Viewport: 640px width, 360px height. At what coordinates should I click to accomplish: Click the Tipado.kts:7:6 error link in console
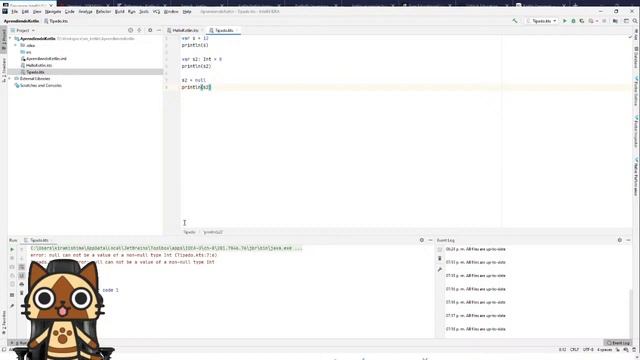click(x=196, y=256)
